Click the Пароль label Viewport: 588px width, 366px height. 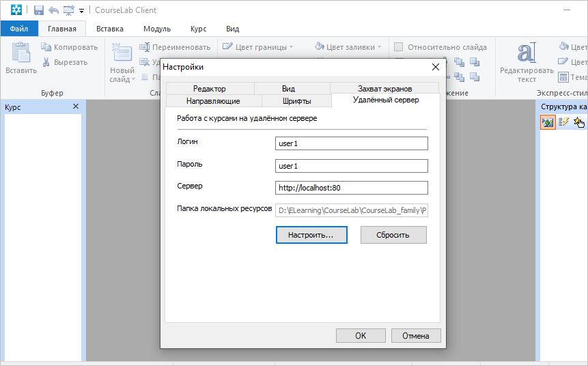189,164
